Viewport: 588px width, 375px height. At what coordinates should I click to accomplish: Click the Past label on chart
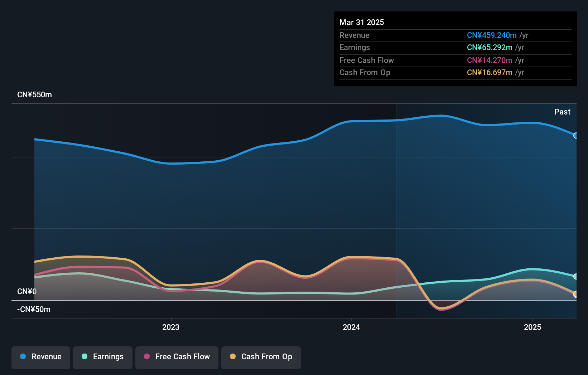tap(562, 112)
